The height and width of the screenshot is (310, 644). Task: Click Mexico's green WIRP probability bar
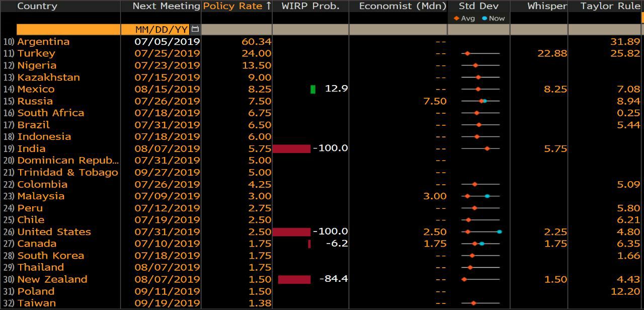coord(313,89)
